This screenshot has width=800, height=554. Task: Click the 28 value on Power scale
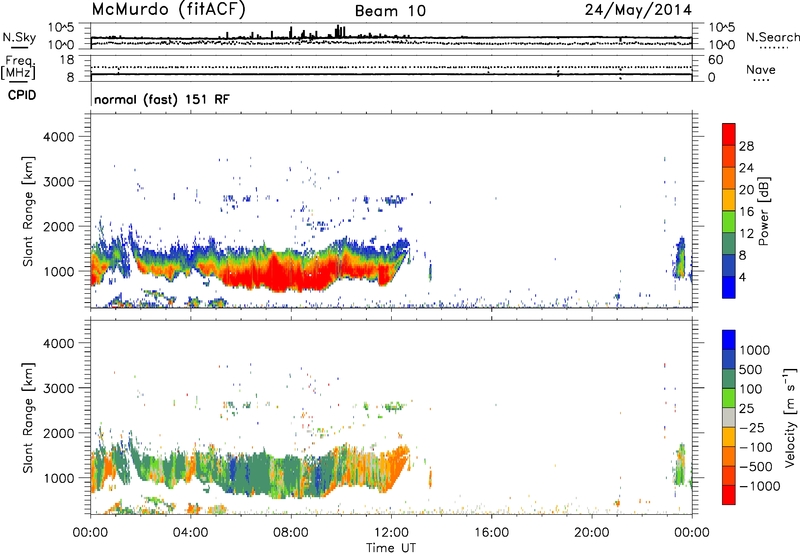[746, 146]
